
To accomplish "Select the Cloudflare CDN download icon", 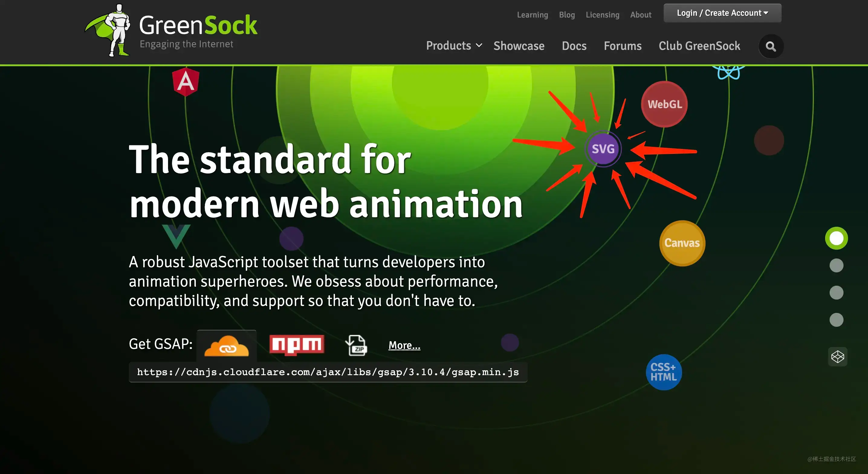I will click(226, 346).
